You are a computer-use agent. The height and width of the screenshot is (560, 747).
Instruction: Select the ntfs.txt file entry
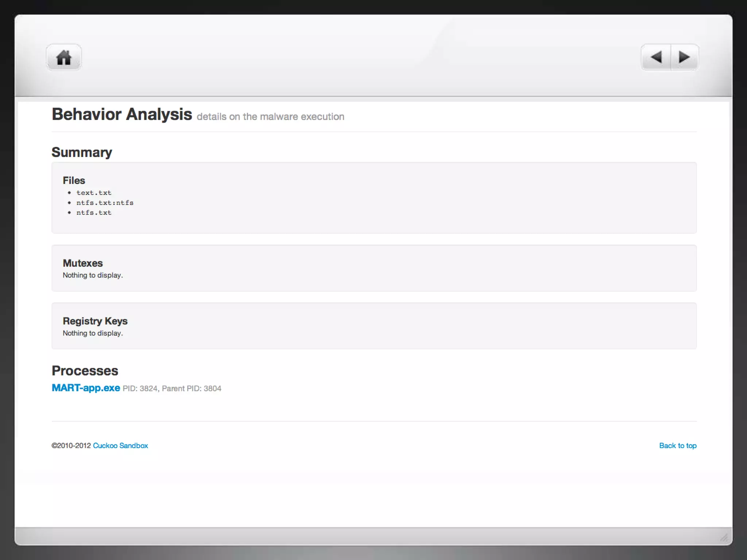pos(94,213)
